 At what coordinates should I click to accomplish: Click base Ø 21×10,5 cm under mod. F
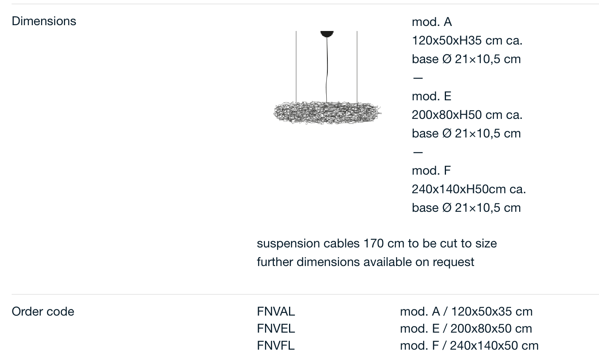(466, 208)
